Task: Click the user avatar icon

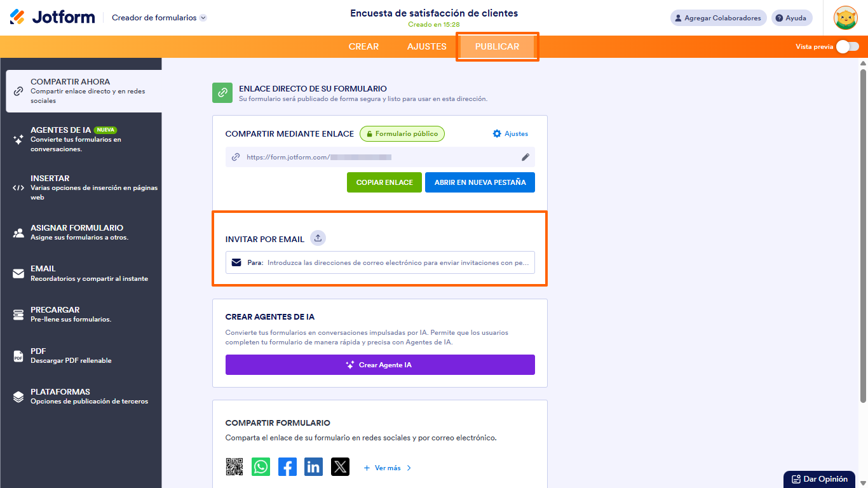Action: tap(846, 18)
